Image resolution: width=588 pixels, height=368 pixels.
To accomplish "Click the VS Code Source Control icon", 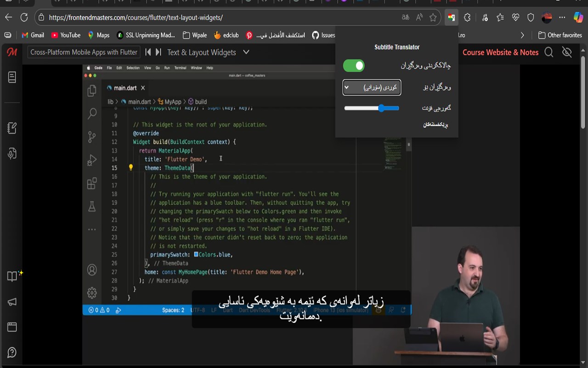I will click(92, 137).
